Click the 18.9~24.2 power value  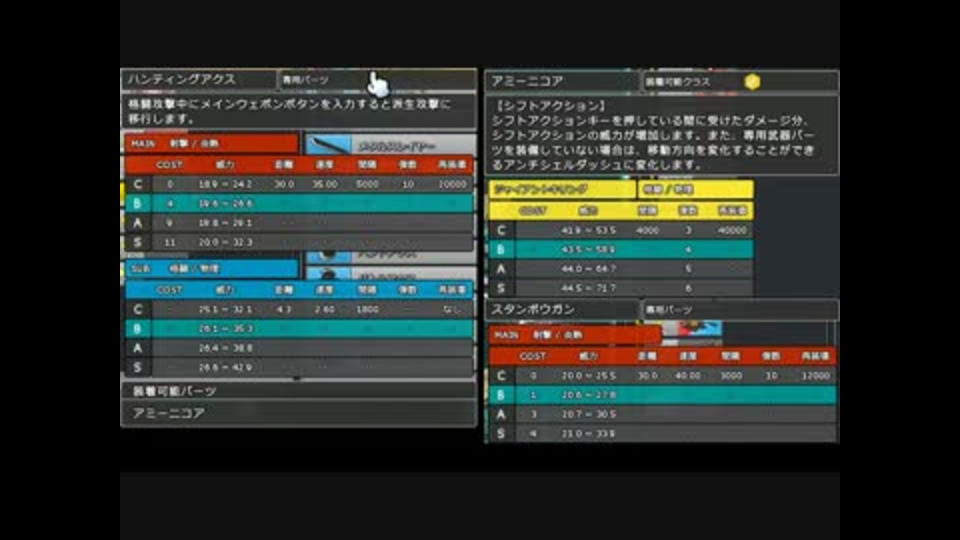(x=225, y=184)
